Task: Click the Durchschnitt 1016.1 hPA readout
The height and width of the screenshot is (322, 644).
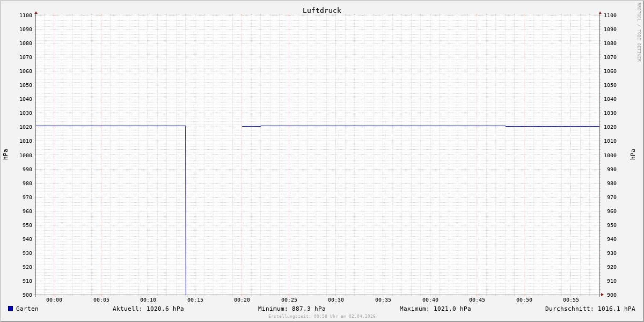Action: 590,309
